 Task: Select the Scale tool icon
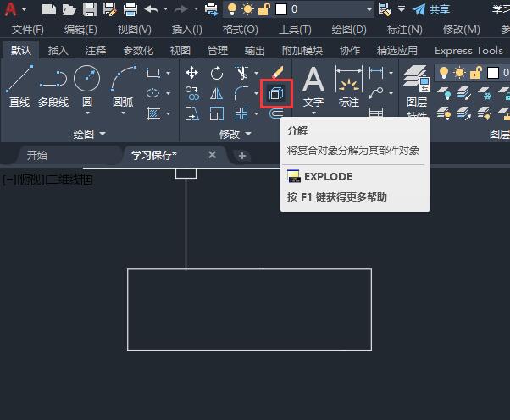click(x=217, y=113)
